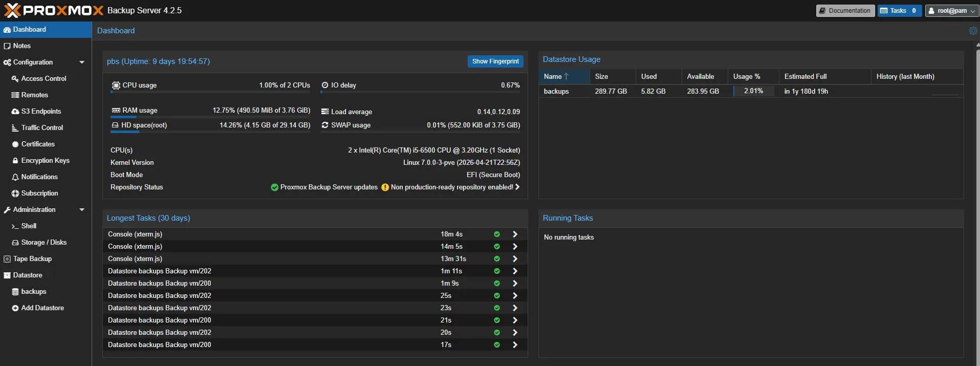Open repository status details chevron

click(517, 187)
